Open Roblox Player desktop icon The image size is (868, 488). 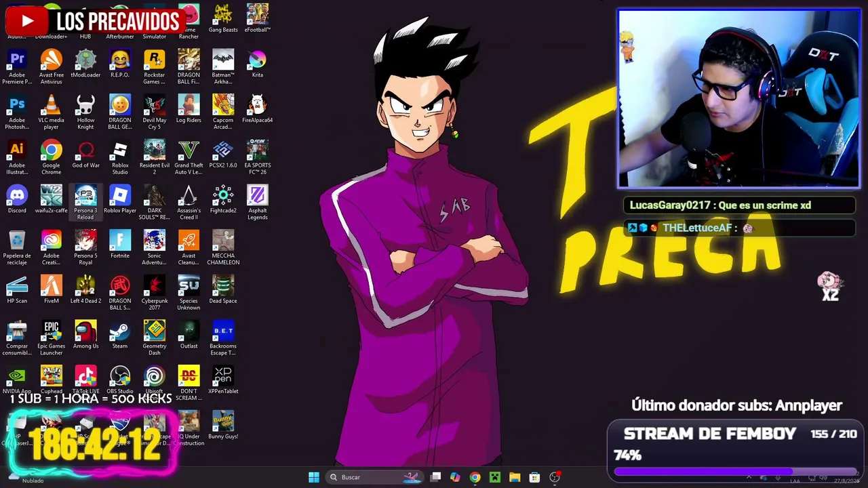click(120, 200)
